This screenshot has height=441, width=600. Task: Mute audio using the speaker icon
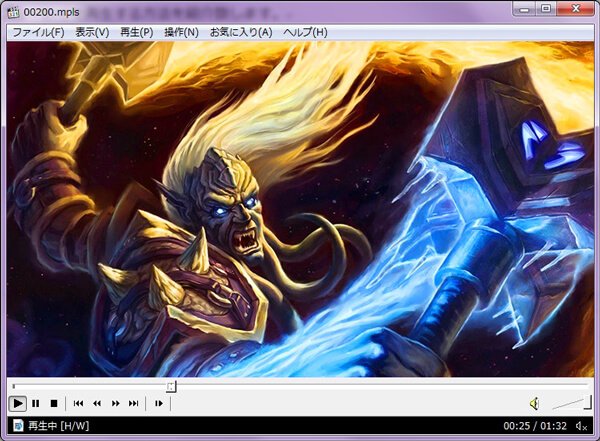534,403
